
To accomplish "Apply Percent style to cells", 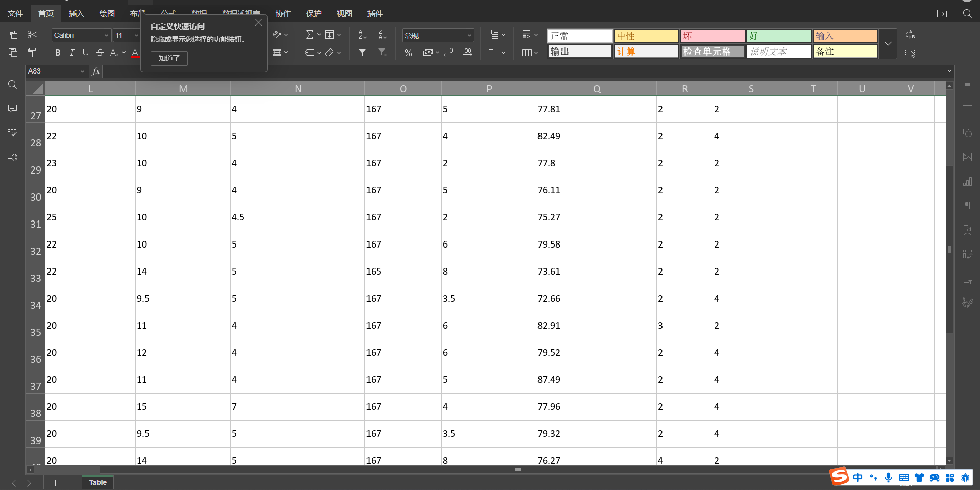I will click(408, 52).
